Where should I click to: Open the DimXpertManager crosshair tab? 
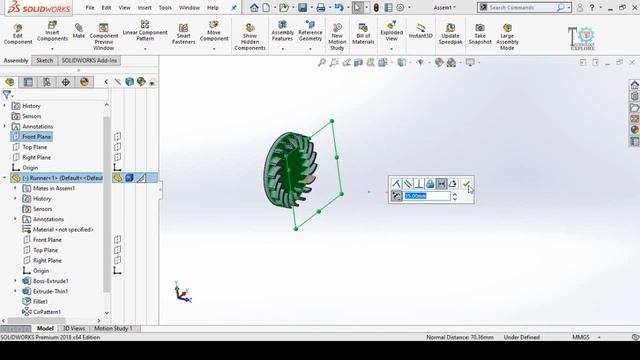click(x=66, y=82)
